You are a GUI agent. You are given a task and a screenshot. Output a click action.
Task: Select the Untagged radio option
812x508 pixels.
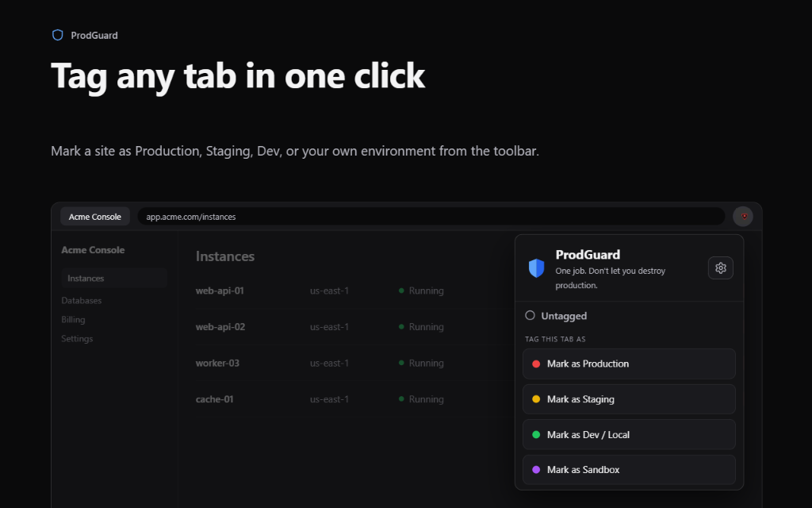530,315
